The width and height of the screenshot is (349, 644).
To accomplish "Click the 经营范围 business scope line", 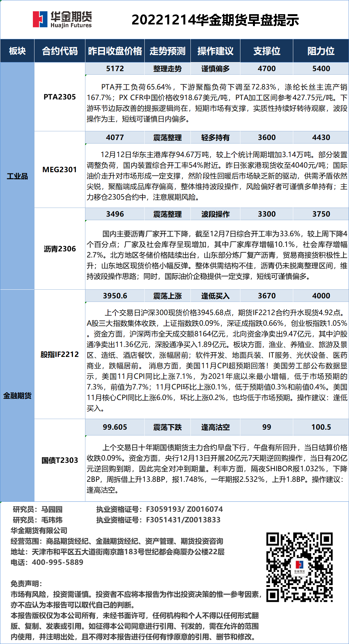I will tap(117, 541).
